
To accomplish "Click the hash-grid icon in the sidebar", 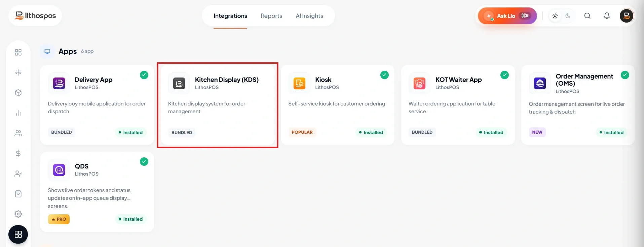I will point(18,72).
